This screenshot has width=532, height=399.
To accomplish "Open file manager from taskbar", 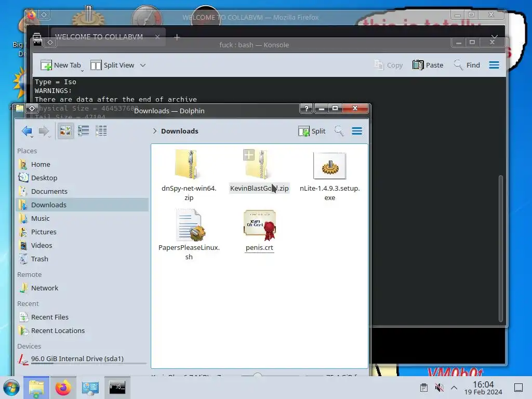I will (x=36, y=388).
